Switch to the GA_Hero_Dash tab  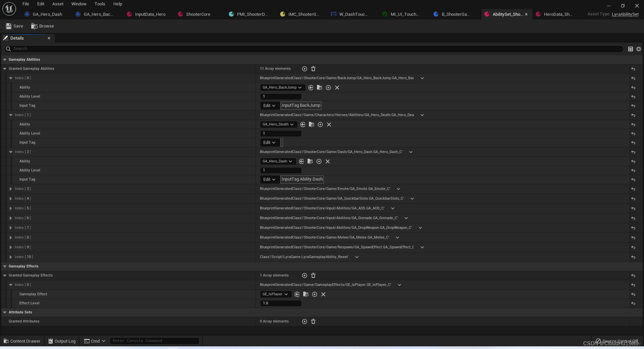coord(44,14)
